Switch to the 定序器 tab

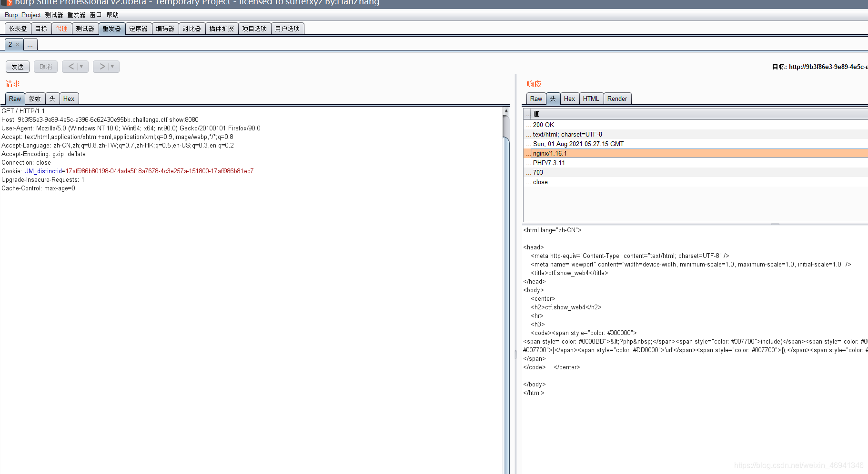coord(139,29)
